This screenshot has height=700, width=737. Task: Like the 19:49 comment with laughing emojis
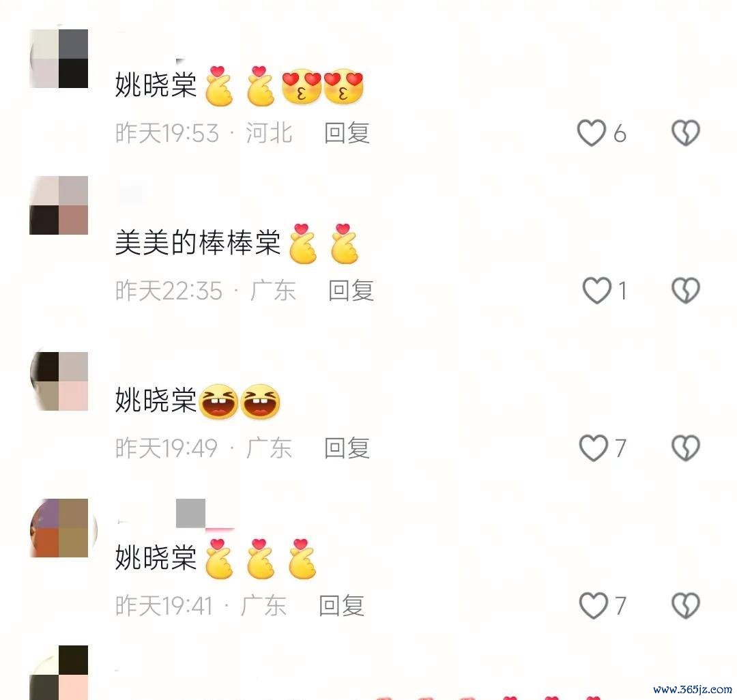tap(594, 448)
